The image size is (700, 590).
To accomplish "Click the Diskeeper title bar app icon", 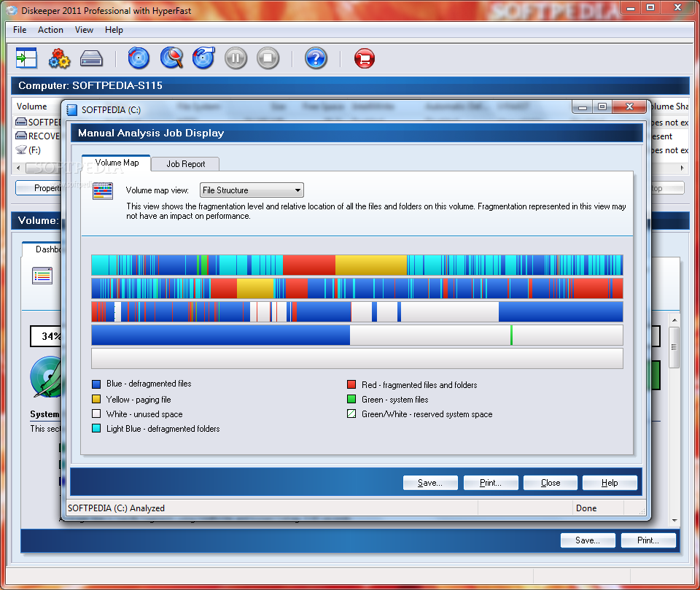I will tap(12, 10).
